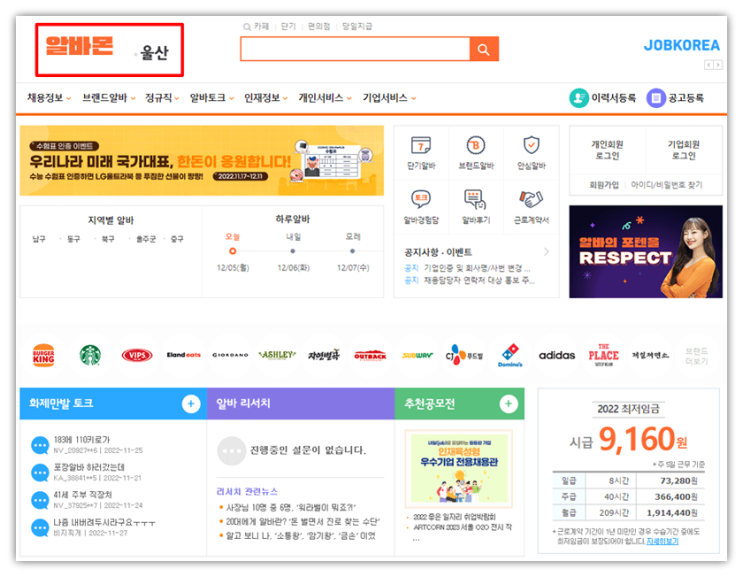
Task: Open the Giordano brand logo
Action: click(230, 355)
